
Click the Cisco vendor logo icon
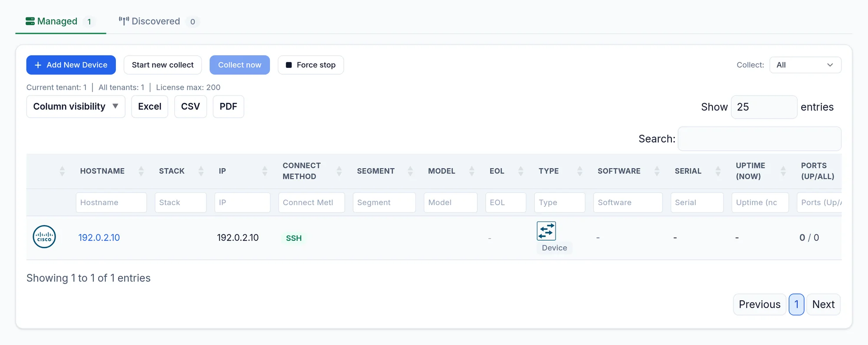point(44,237)
